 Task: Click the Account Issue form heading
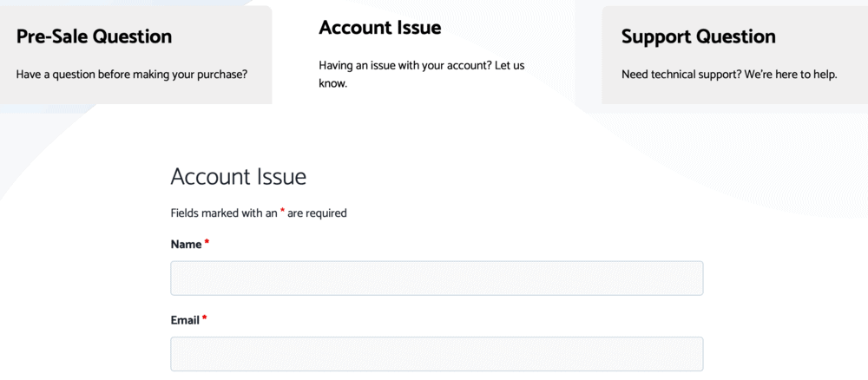(238, 177)
